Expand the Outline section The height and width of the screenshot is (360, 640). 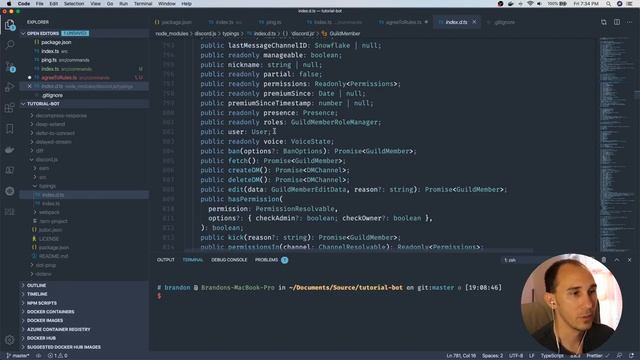point(85,285)
